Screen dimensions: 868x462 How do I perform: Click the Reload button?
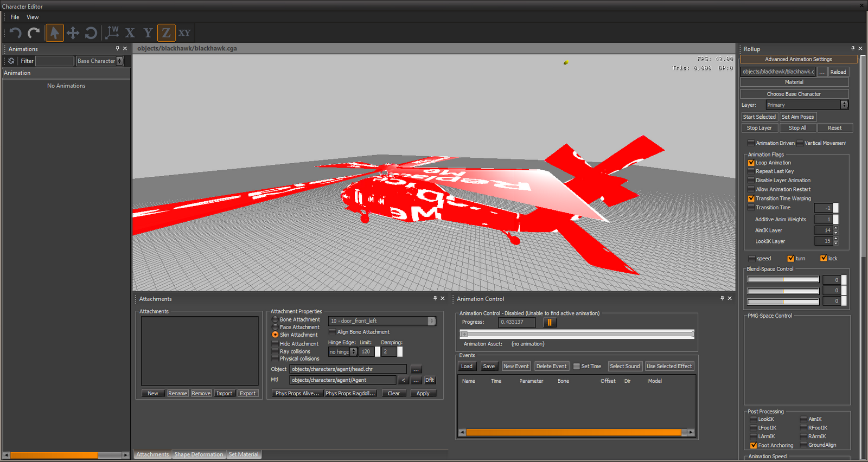838,72
